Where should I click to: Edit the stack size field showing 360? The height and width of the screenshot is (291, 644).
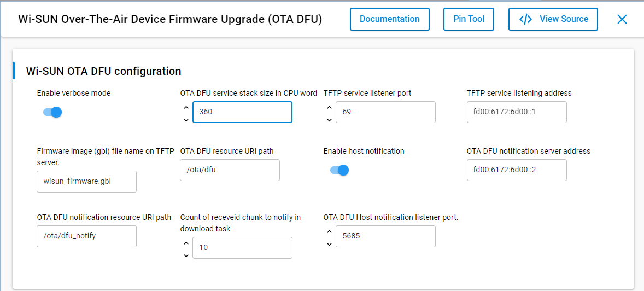point(242,112)
